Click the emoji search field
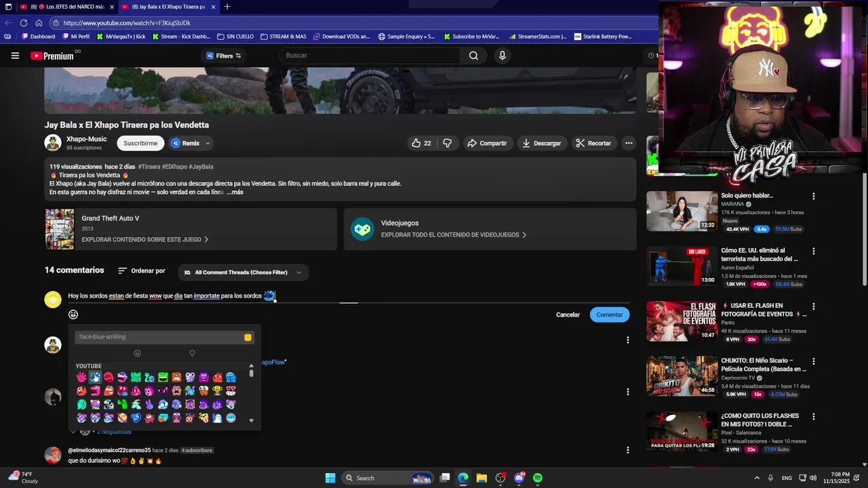 click(159, 337)
